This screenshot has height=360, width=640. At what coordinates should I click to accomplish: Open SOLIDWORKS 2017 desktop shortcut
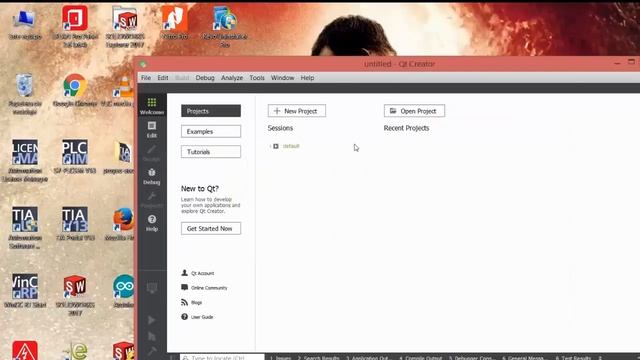point(75,295)
